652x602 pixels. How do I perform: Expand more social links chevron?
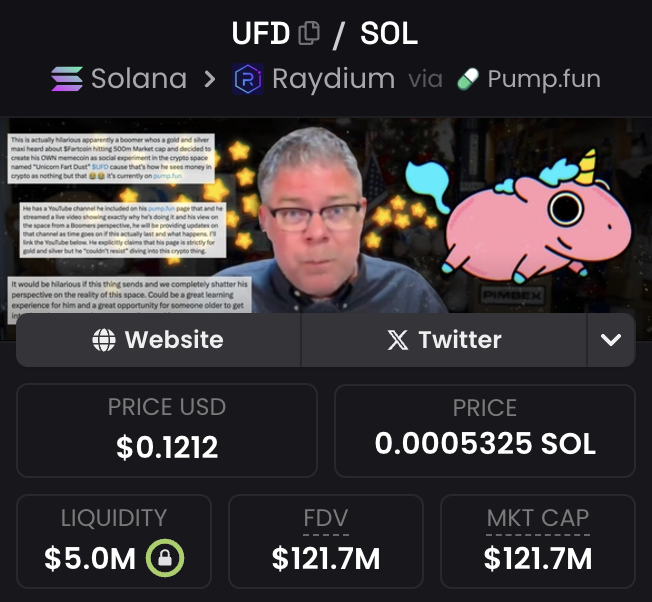611,340
